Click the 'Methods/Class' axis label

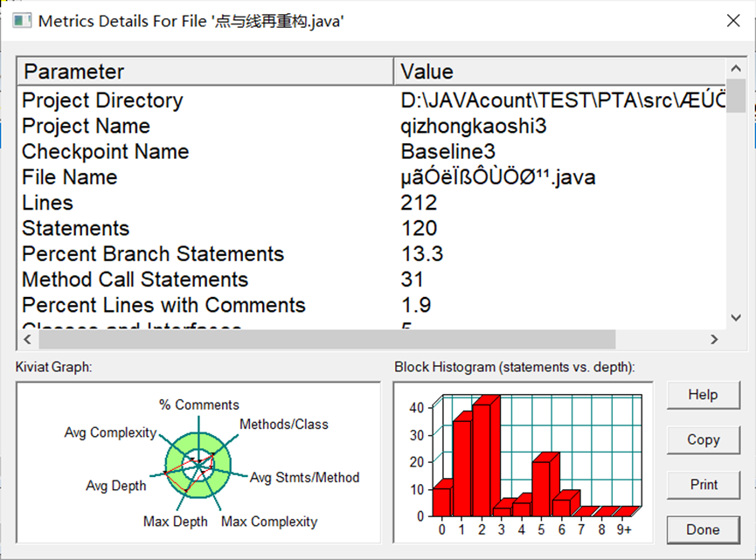284,424
